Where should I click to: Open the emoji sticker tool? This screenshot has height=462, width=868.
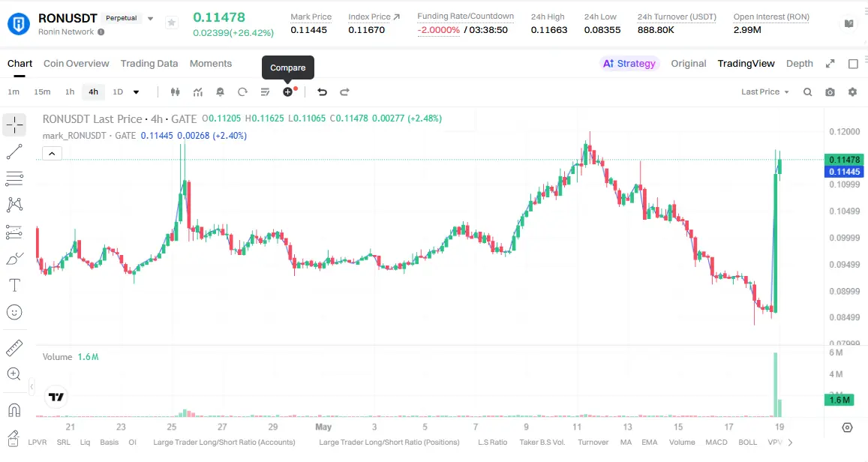(14, 312)
